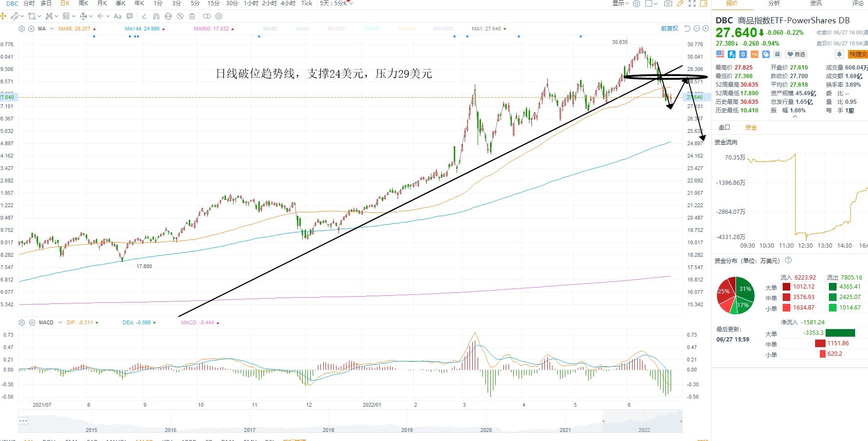Enable magnet snap for drawings

pyautogui.click(x=156, y=16)
